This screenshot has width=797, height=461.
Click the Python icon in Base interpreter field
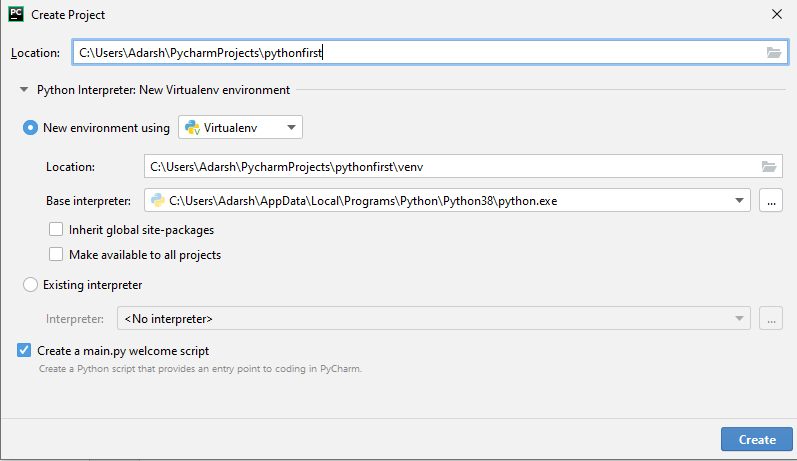[158, 200]
